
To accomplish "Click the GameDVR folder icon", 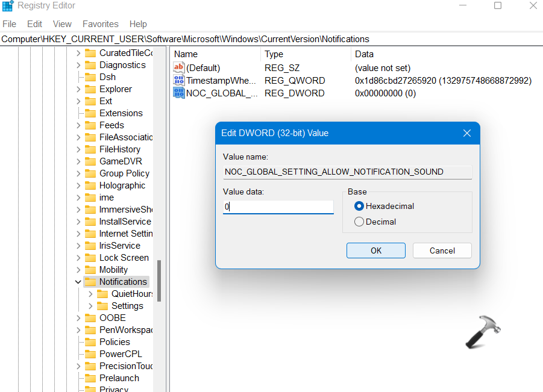I will pyautogui.click(x=90, y=161).
